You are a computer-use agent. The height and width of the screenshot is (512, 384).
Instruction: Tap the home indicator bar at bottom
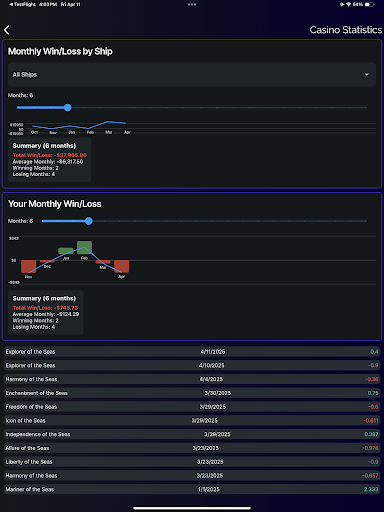coord(192,508)
